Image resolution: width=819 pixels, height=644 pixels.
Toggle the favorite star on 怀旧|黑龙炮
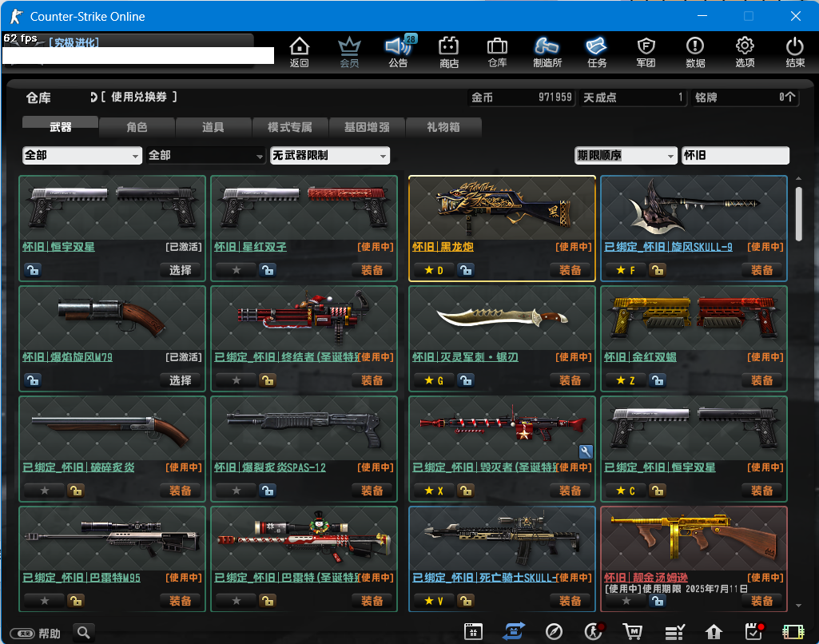[434, 270]
